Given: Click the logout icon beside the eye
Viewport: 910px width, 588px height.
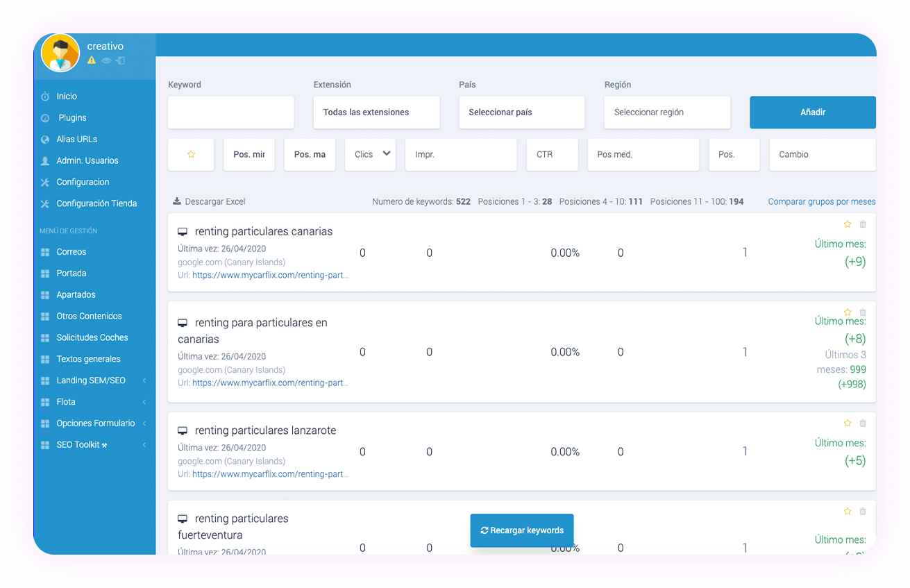Looking at the screenshot, I should pos(120,61).
